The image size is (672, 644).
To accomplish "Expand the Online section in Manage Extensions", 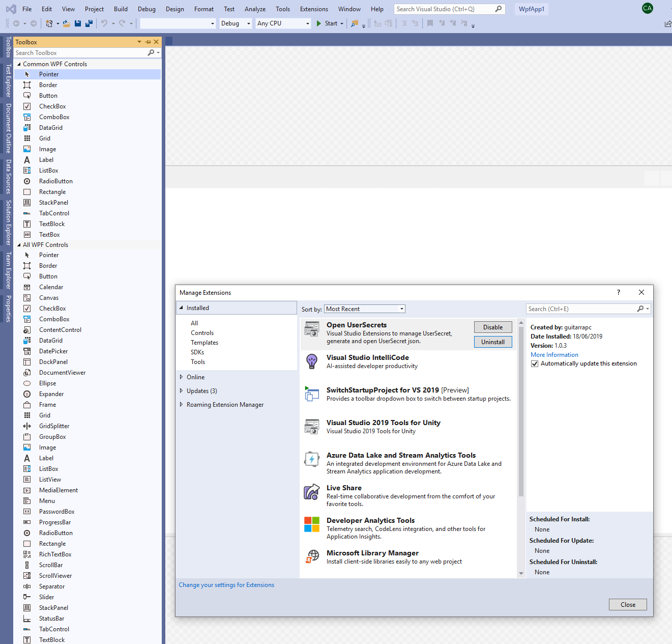I will tap(195, 377).
